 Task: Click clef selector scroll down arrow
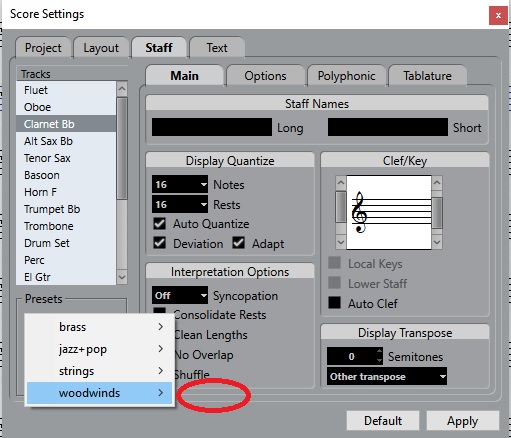click(341, 242)
